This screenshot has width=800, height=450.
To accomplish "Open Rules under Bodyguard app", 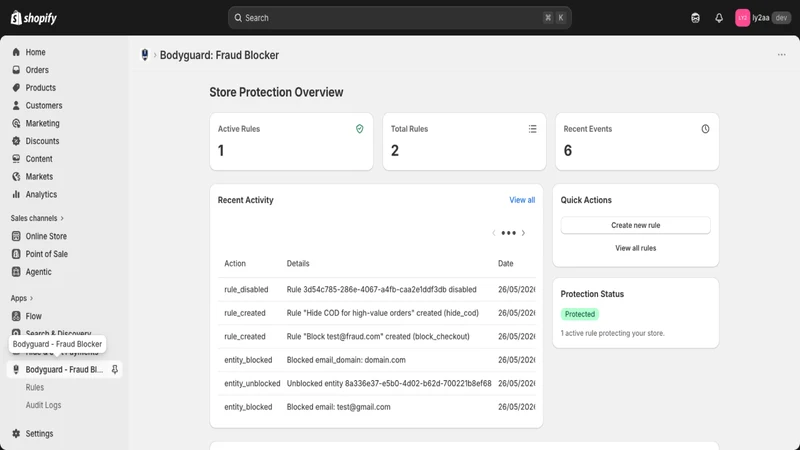I will coord(35,387).
